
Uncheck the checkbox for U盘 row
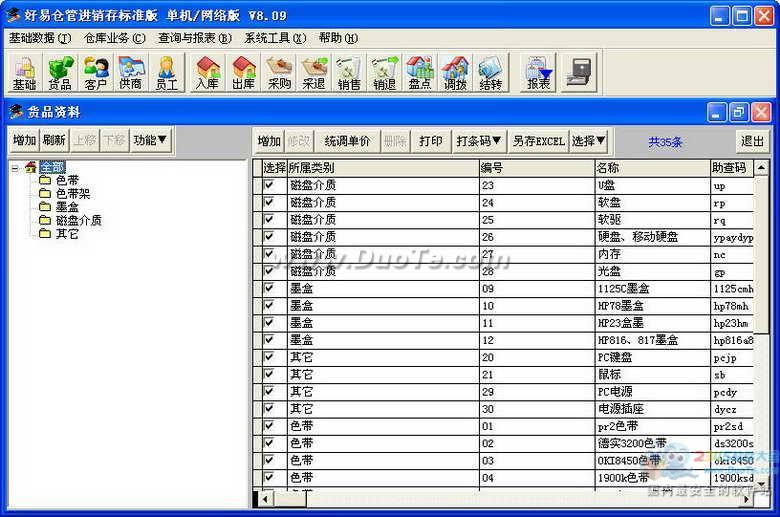tap(268, 186)
